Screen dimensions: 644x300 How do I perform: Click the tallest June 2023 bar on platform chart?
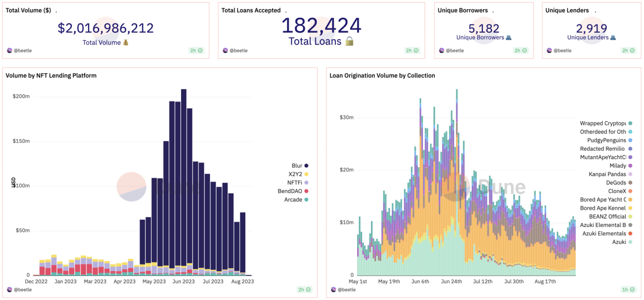pos(183,180)
